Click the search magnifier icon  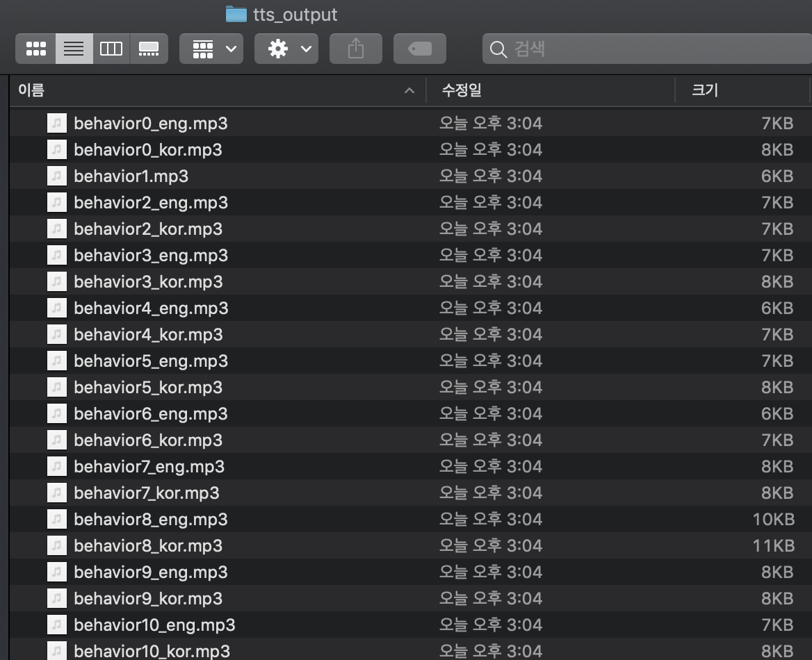[498, 49]
